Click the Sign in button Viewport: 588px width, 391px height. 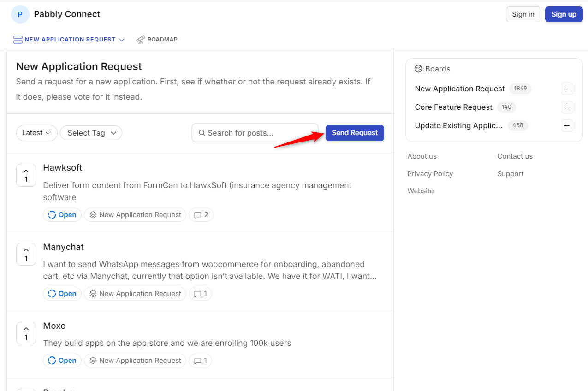click(x=523, y=14)
